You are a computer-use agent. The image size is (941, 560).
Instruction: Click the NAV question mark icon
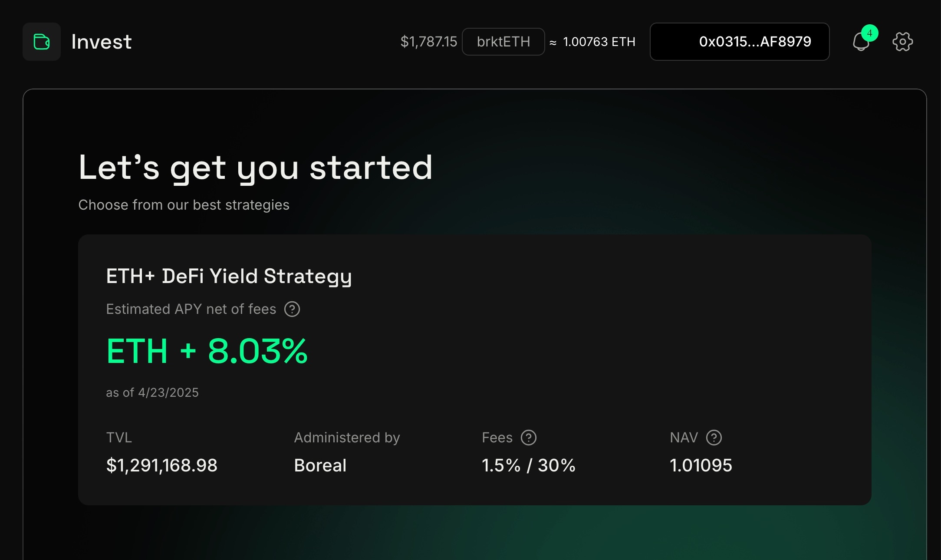tap(714, 438)
